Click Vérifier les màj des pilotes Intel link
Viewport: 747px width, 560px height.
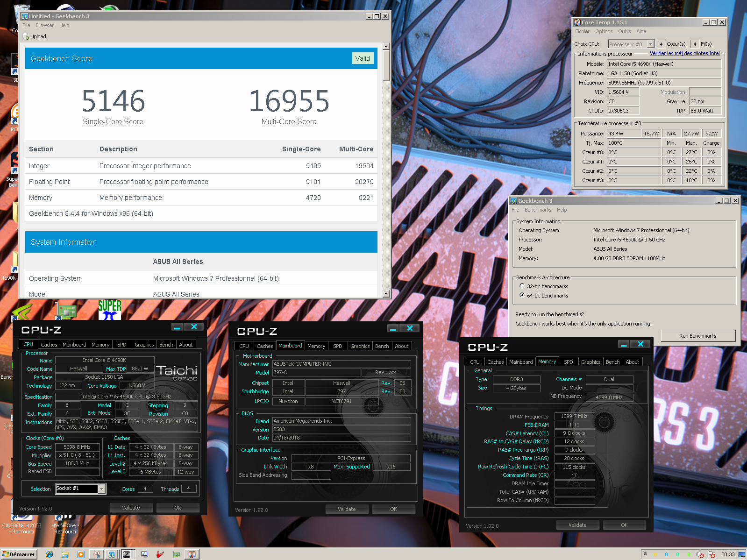[684, 53]
